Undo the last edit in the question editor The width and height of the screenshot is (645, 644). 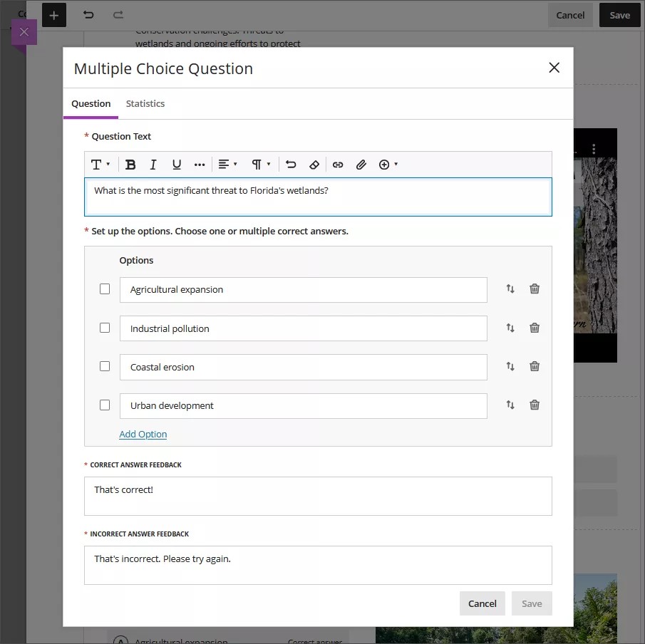click(291, 165)
